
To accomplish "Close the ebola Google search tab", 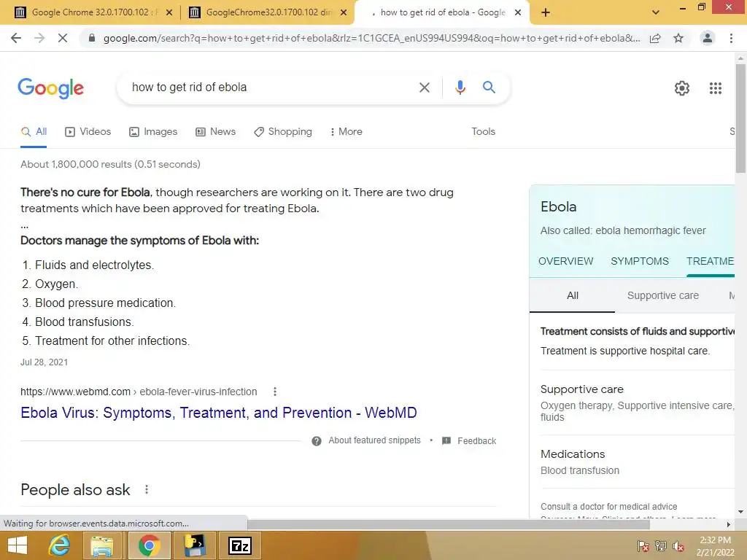I will tap(518, 13).
